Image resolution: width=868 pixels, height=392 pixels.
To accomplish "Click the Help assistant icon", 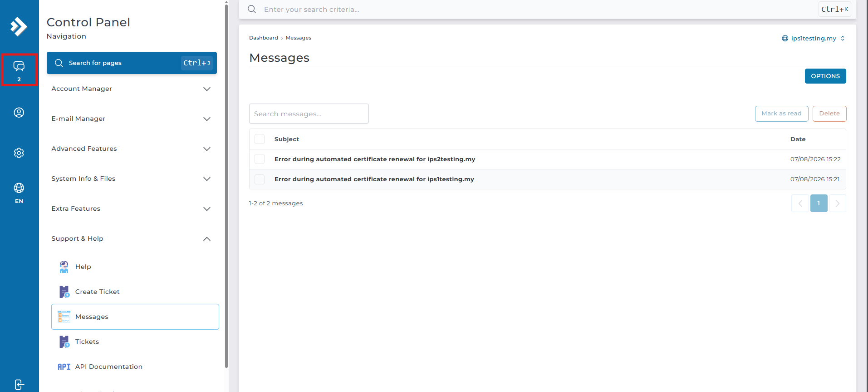I will (64, 267).
